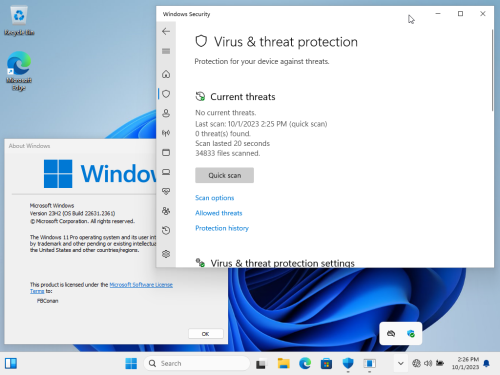Minimize the Windows Security window
The width and height of the screenshot is (500, 375).
point(438,14)
